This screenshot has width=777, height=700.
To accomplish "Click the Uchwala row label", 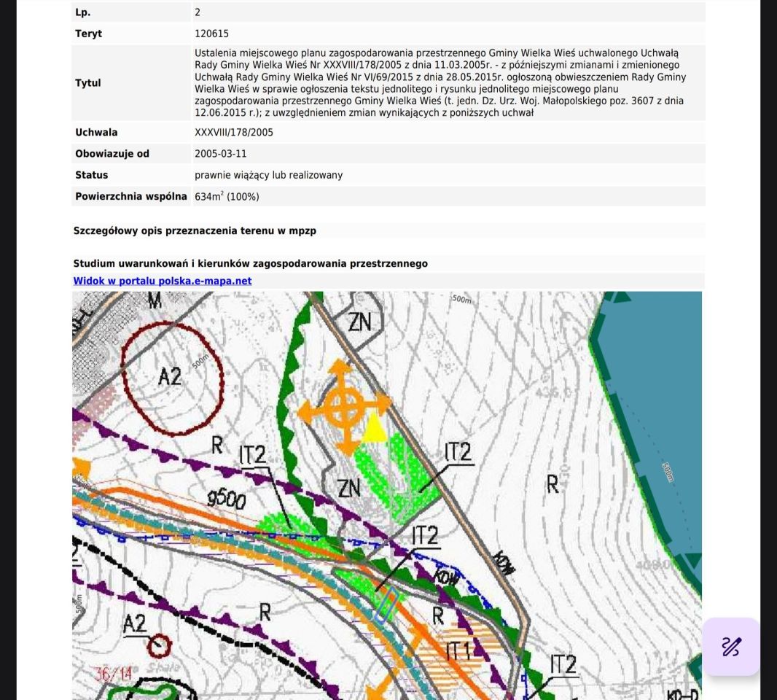I will 96,133.
